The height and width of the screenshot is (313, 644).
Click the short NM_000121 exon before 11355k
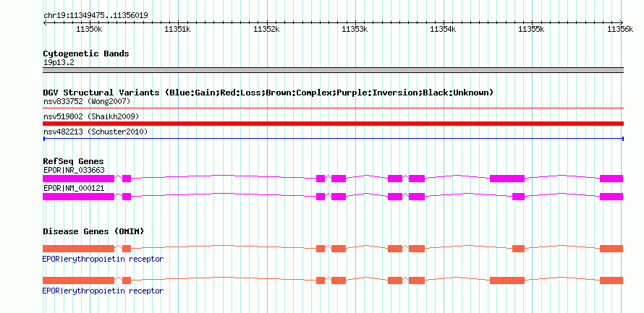pyautogui.click(x=518, y=197)
